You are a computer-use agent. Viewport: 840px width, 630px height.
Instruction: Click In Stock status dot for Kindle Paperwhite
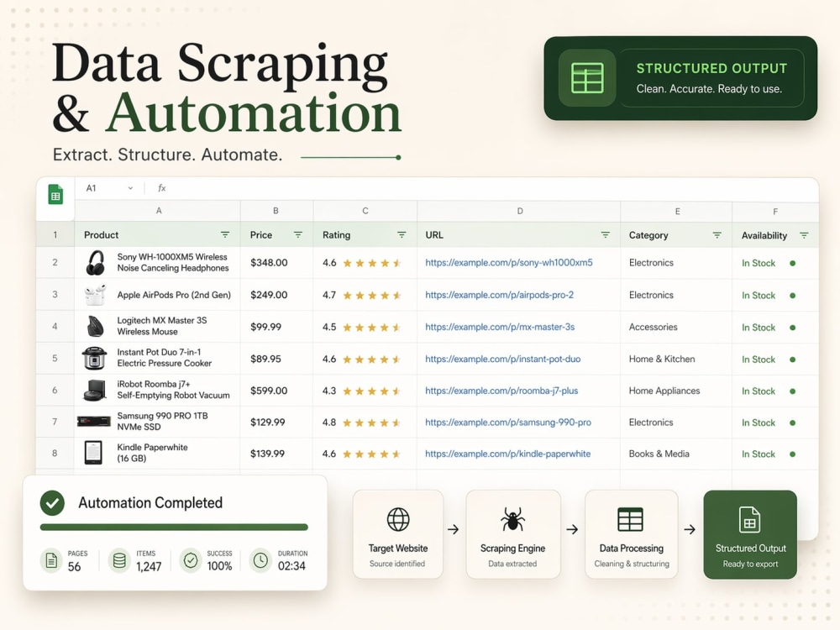pos(792,454)
